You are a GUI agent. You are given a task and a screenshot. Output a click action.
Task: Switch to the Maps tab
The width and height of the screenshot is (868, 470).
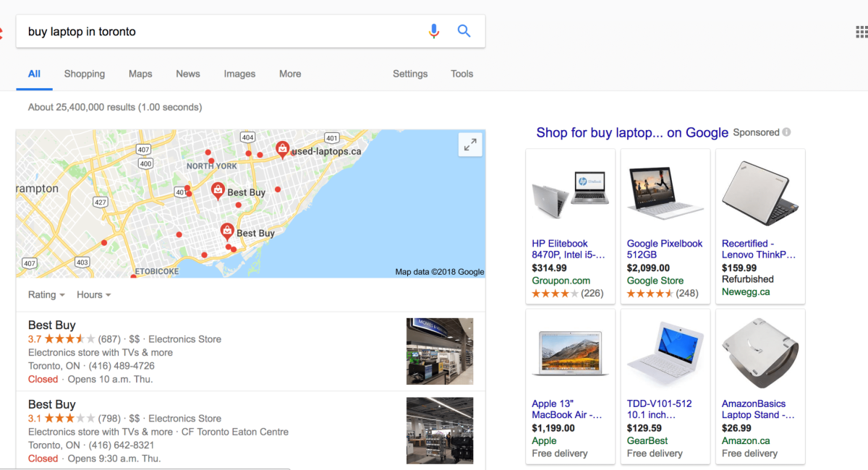pyautogui.click(x=140, y=74)
